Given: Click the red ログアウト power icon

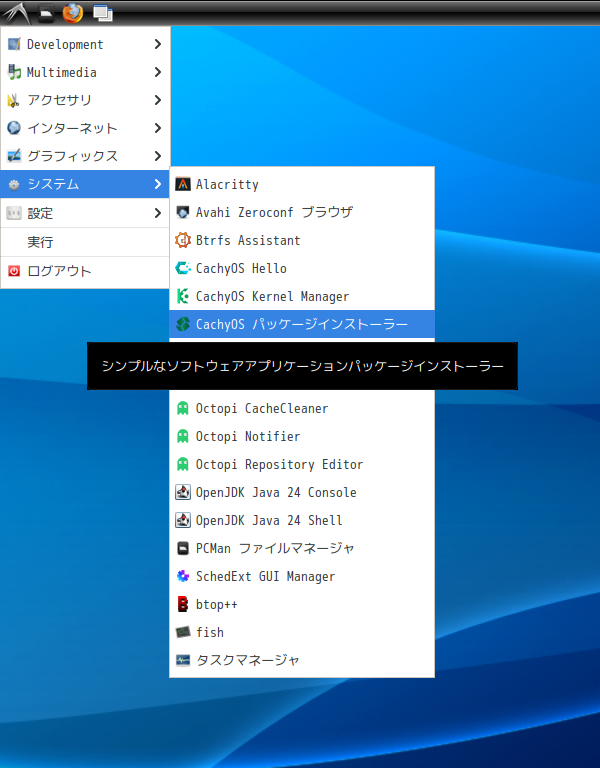Looking at the screenshot, I should tap(14, 271).
